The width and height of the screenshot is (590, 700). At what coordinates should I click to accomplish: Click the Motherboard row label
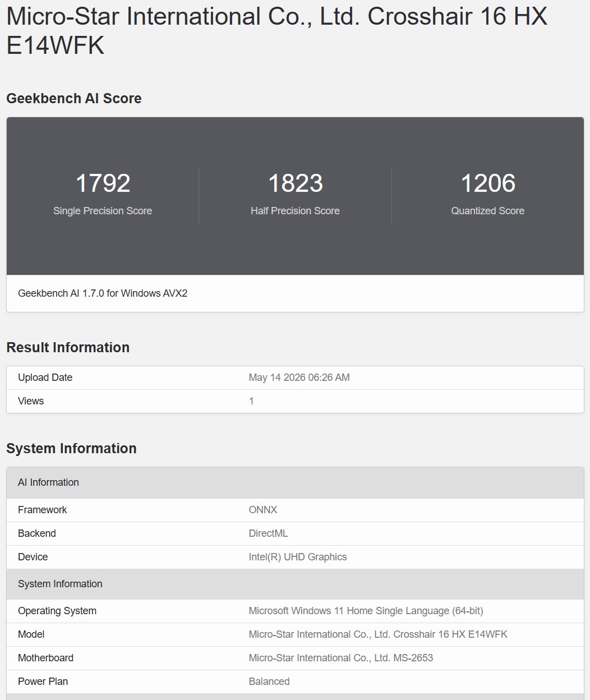pyautogui.click(x=45, y=658)
